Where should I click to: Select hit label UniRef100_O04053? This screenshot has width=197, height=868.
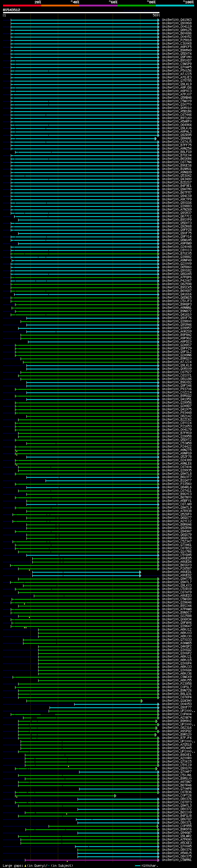tap(176, 704)
